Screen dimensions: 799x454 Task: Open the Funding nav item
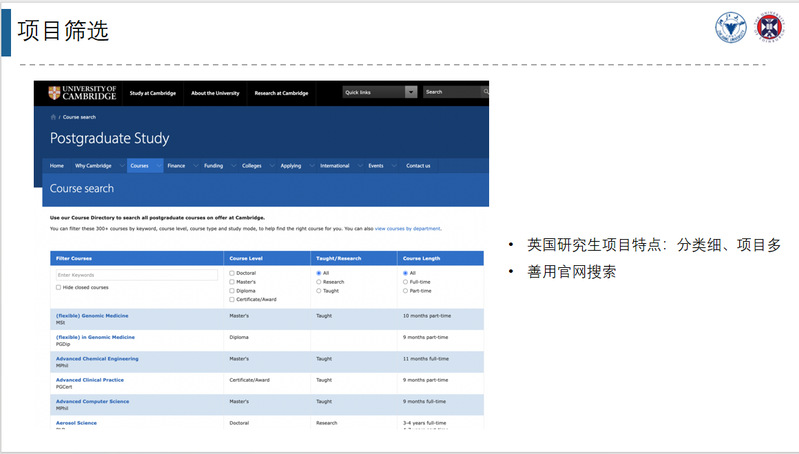click(x=213, y=166)
